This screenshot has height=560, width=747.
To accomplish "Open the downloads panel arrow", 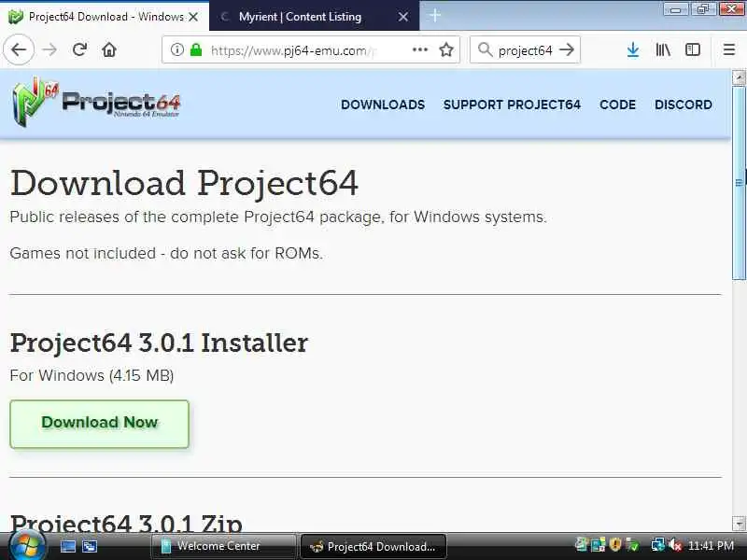I will click(x=633, y=49).
